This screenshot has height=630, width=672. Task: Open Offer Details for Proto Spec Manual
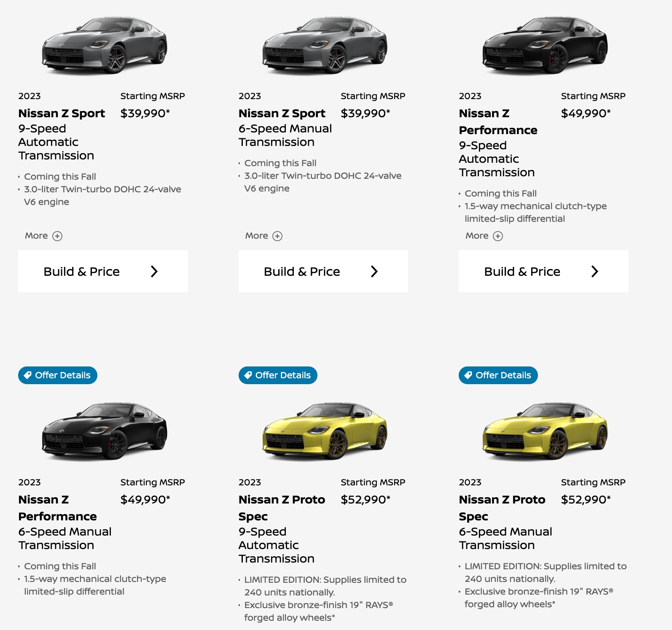(498, 375)
